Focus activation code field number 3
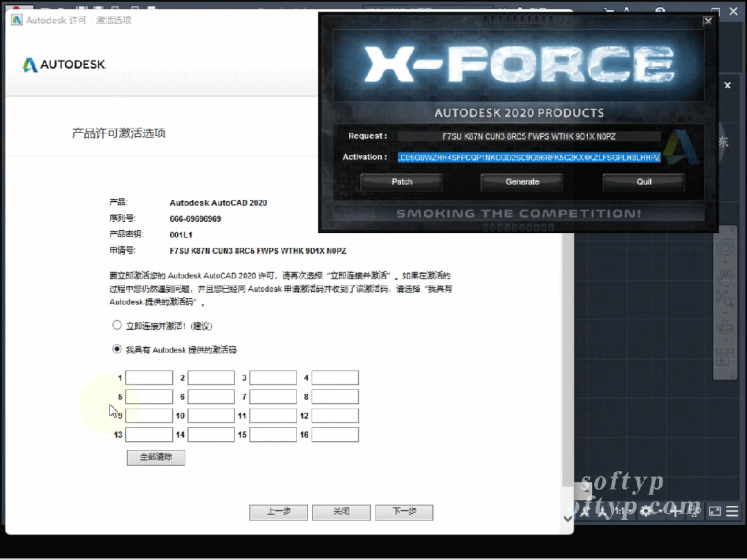This screenshot has width=747, height=560. (273, 377)
